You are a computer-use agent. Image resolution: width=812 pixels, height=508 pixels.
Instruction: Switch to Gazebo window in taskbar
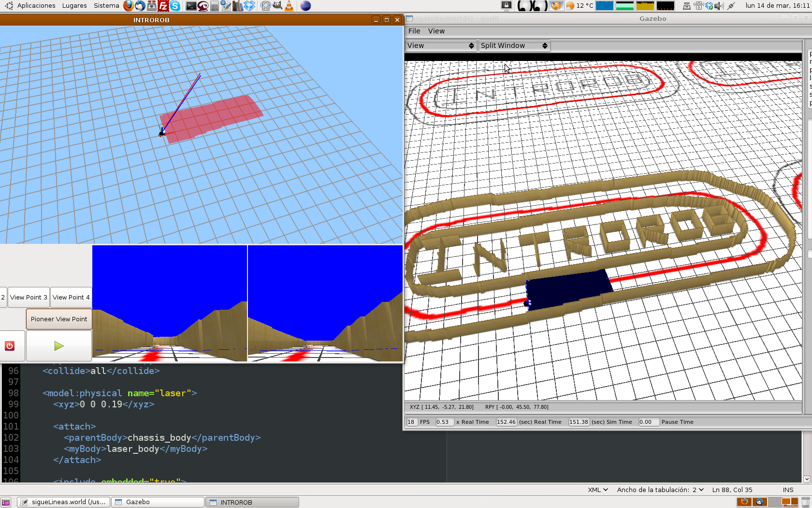pos(158,502)
